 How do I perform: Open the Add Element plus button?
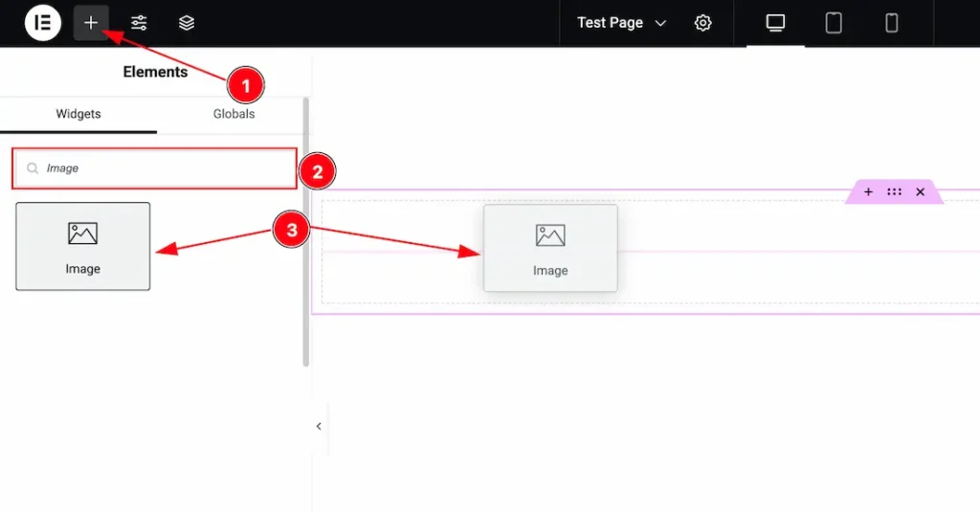tap(91, 23)
